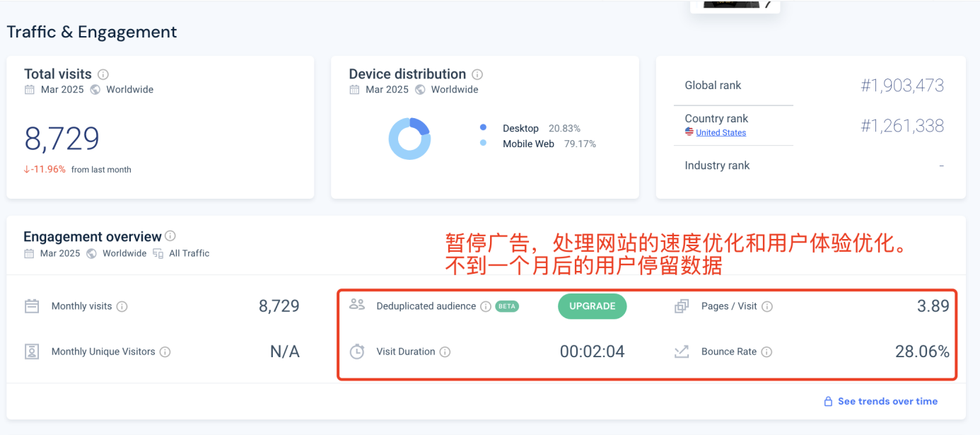The image size is (980, 435).
Task: Click info icon next to Pages / Visit
Action: click(x=767, y=306)
